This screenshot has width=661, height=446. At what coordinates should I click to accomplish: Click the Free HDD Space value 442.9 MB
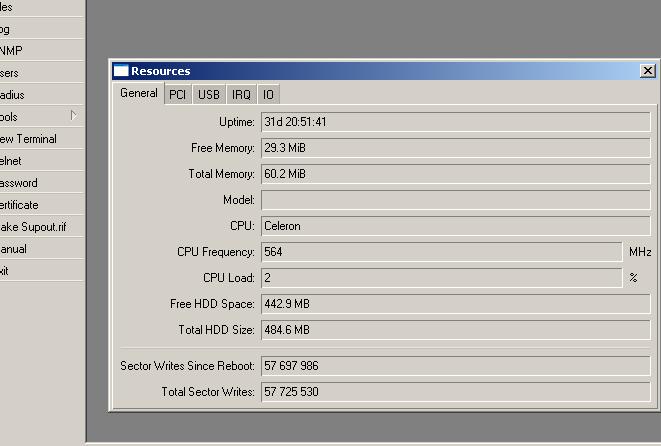[456, 304]
